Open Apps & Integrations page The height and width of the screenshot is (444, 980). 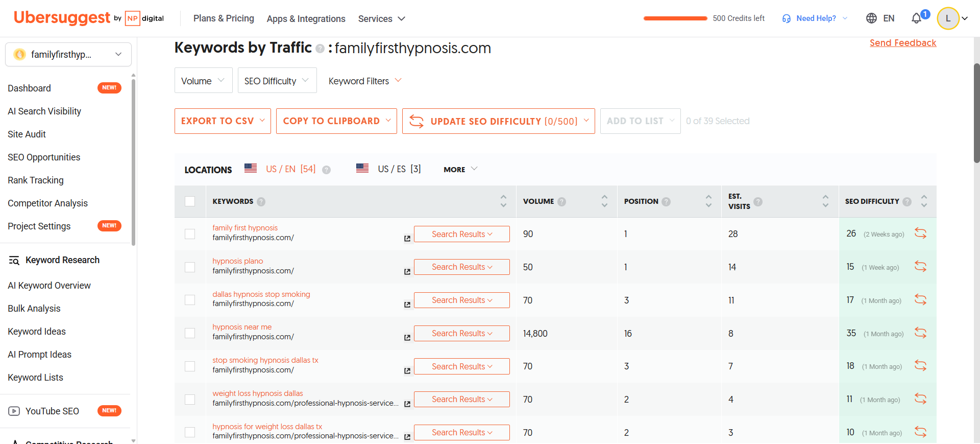[x=306, y=19]
